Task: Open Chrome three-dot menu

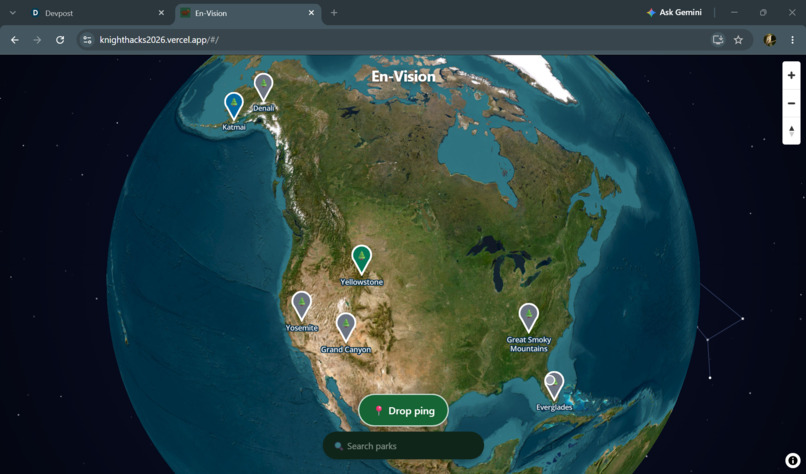Action: coord(792,40)
